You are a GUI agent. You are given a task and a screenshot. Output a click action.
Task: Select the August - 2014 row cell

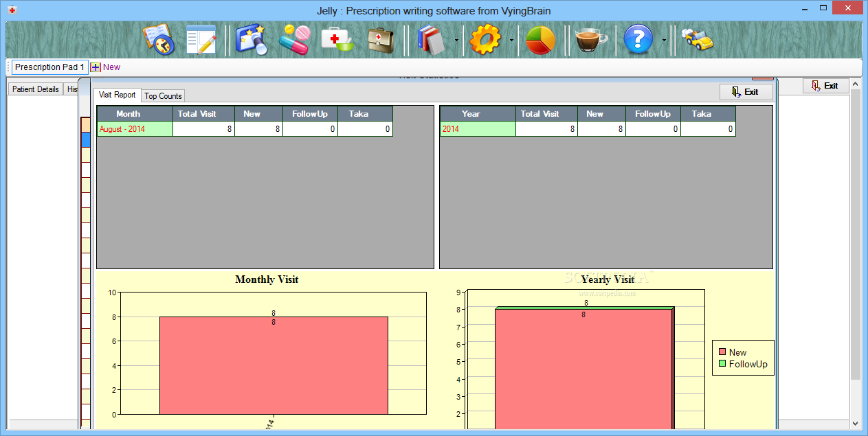tap(135, 129)
